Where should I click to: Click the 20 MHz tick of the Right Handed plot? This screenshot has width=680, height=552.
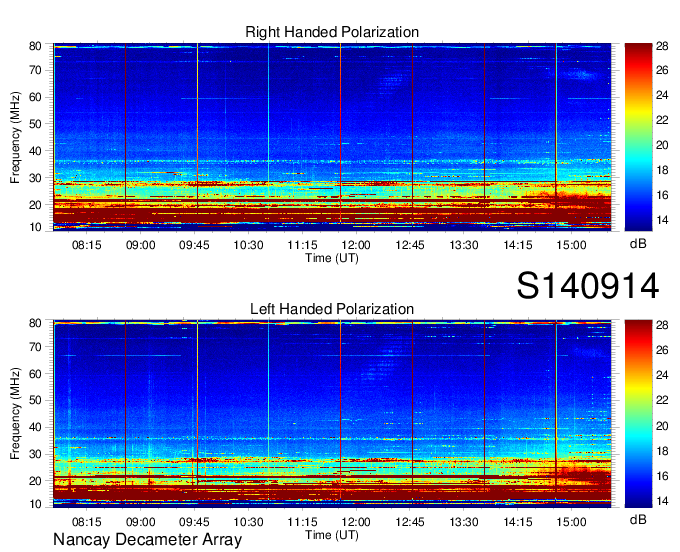point(35,205)
